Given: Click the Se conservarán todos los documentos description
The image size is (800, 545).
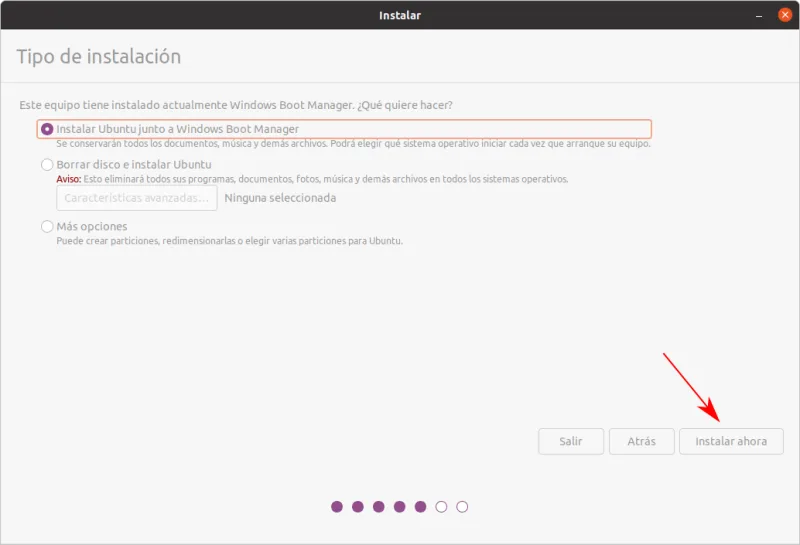Looking at the screenshot, I should 353,144.
